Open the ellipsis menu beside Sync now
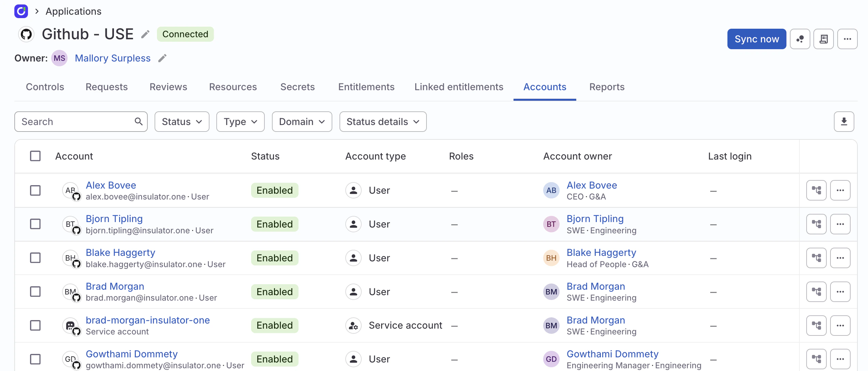 [x=848, y=39]
